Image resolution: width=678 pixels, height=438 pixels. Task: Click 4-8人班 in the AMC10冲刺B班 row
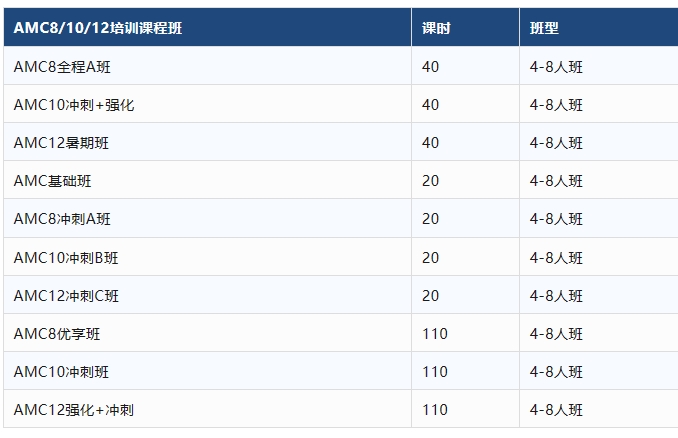click(556, 258)
